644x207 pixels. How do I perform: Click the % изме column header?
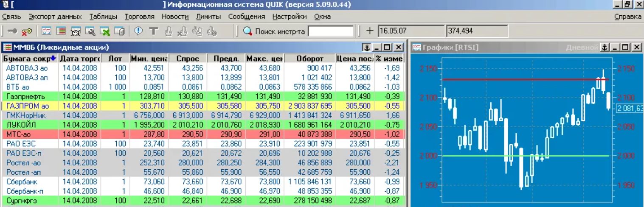coord(389,59)
